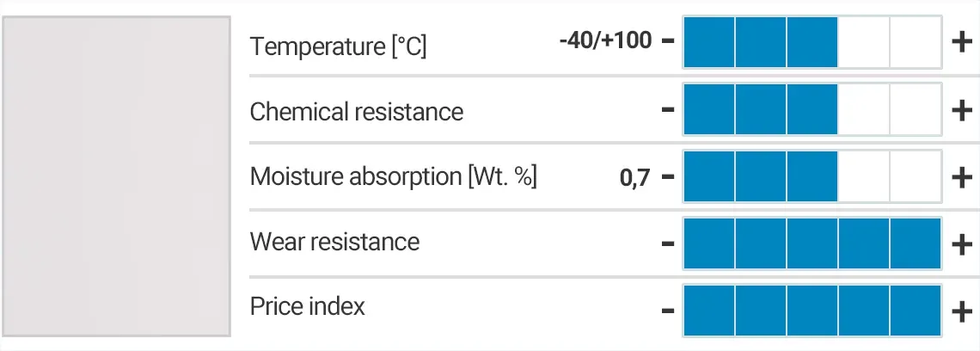Viewport: 980px width, 351px height.
Task: Click the minus icon beside Temperature rating
Action: (668, 42)
